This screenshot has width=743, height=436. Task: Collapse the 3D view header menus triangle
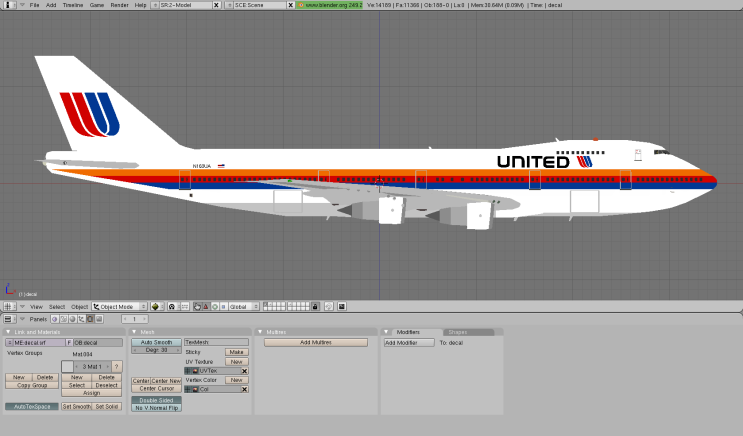click(22, 307)
